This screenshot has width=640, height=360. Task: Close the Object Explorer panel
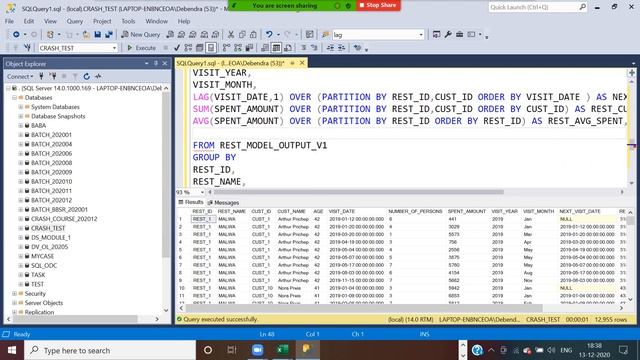click(x=165, y=63)
